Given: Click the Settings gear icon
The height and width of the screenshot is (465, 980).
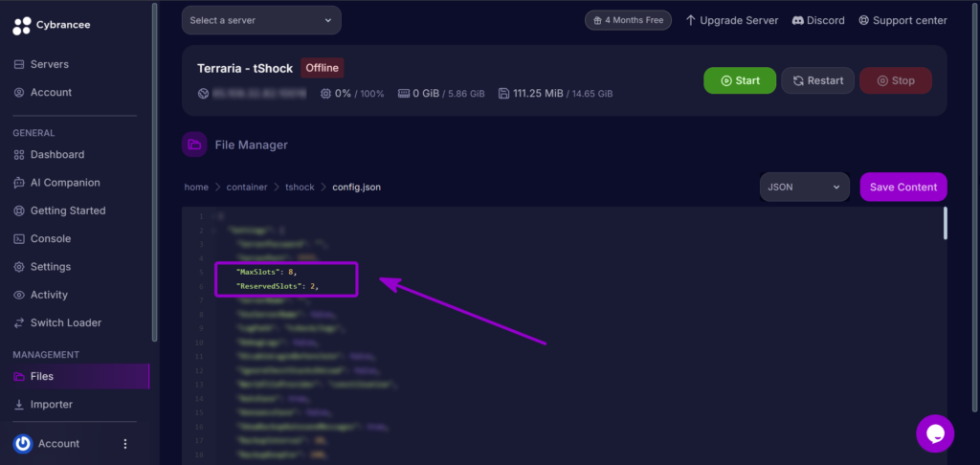Looking at the screenshot, I should point(19,267).
